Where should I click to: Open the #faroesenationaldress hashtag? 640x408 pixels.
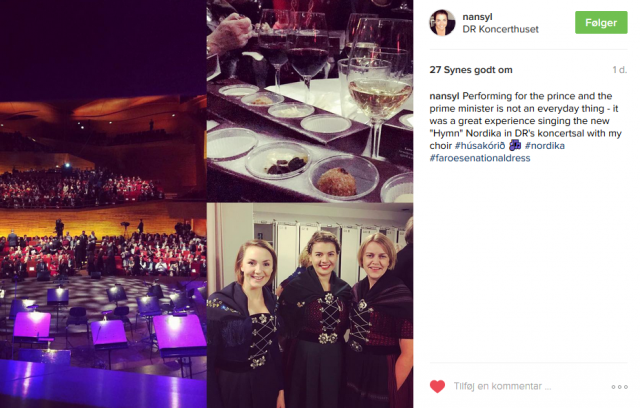point(480,158)
